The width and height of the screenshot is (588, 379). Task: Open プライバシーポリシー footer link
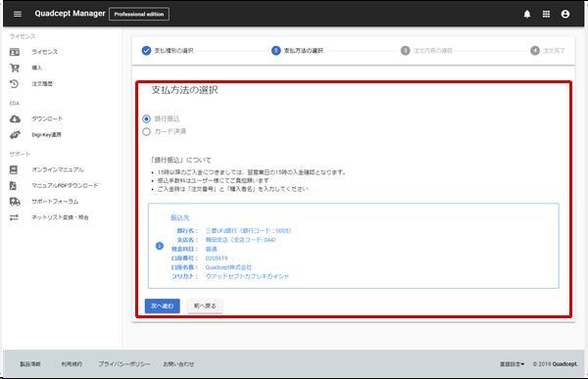point(124,364)
